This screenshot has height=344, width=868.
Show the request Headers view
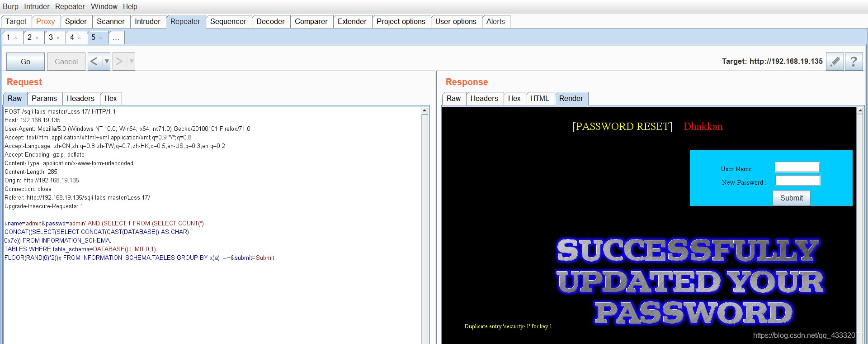coord(80,98)
